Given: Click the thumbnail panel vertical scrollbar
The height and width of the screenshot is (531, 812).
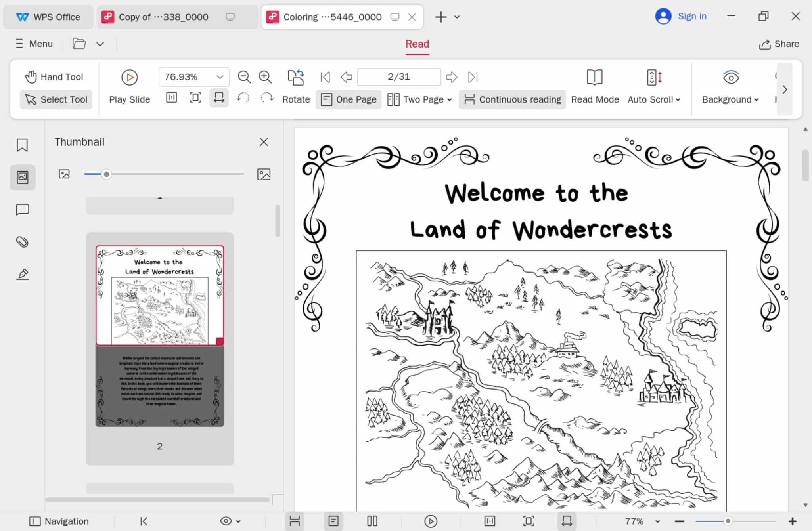Looking at the screenshot, I should tap(278, 221).
